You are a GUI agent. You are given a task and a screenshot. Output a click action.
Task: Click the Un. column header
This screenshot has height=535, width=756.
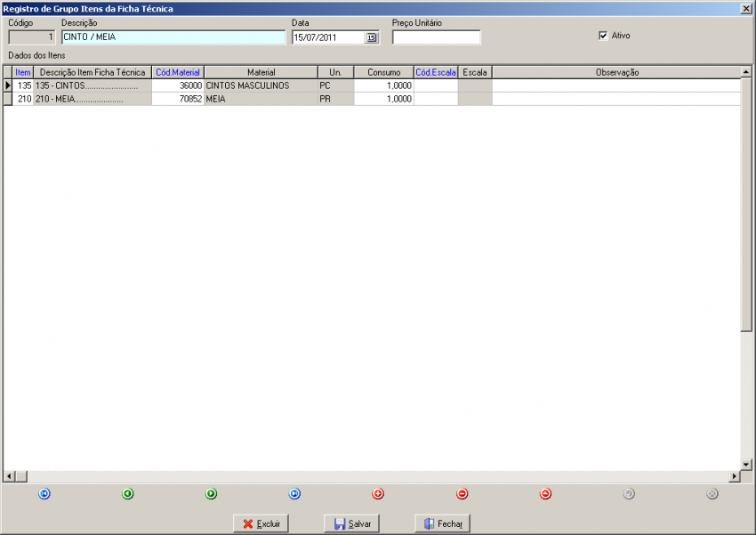[335, 72]
